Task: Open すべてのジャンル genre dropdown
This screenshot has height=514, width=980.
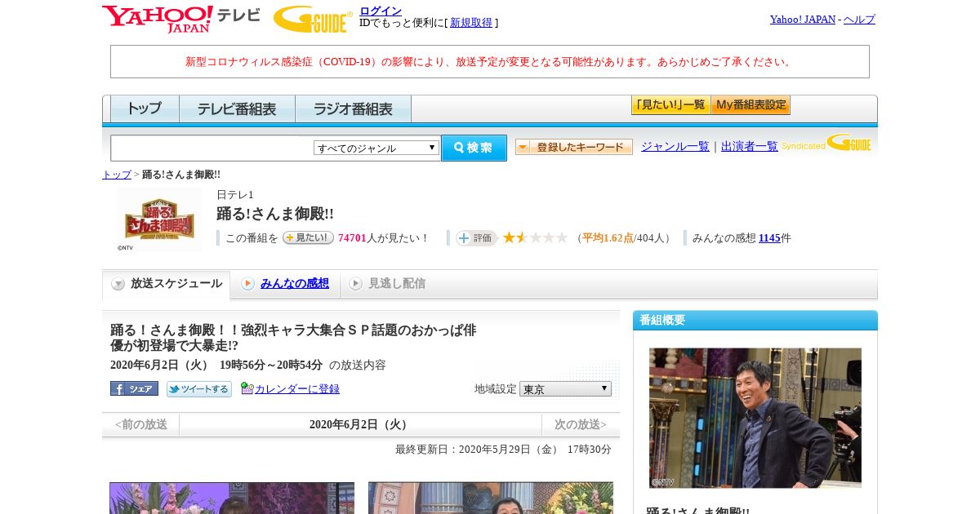Action: pyautogui.click(x=376, y=148)
